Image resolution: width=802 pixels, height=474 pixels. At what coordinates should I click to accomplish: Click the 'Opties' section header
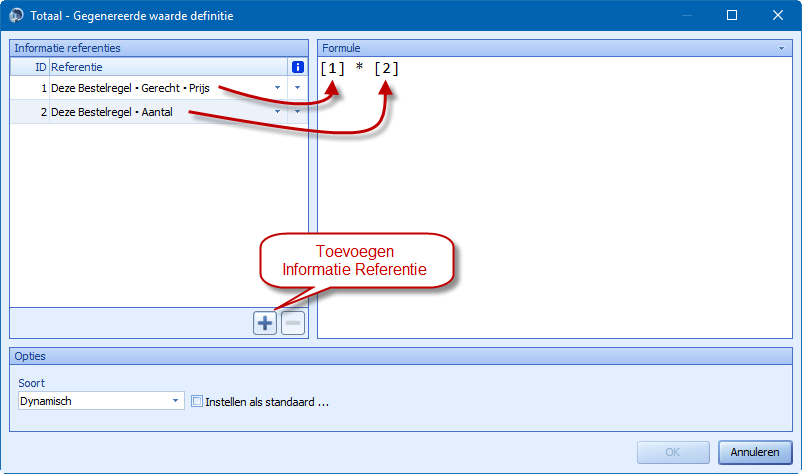point(401,356)
